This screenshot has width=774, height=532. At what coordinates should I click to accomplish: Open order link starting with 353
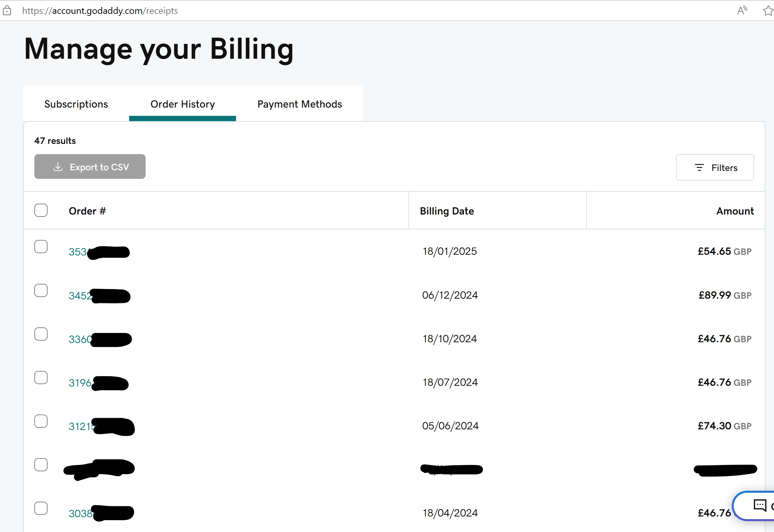click(x=78, y=252)
